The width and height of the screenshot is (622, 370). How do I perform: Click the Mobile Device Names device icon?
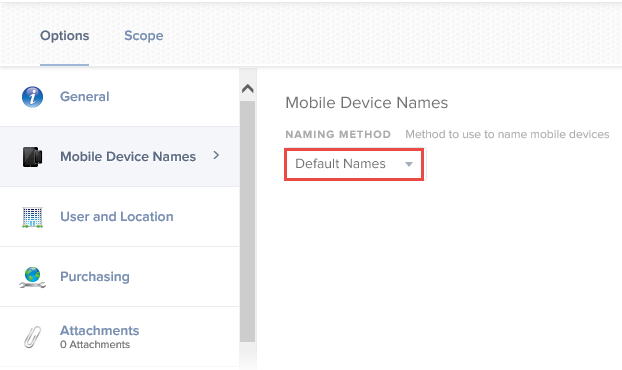(32, 157)
